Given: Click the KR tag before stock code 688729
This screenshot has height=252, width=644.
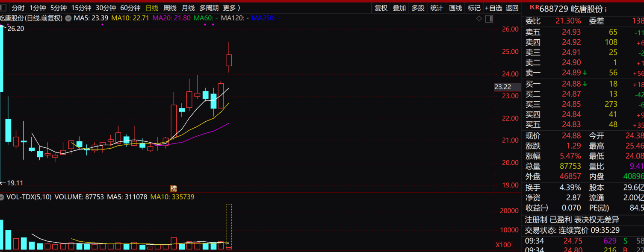Looking at the screenshot, I should point(534,7).
